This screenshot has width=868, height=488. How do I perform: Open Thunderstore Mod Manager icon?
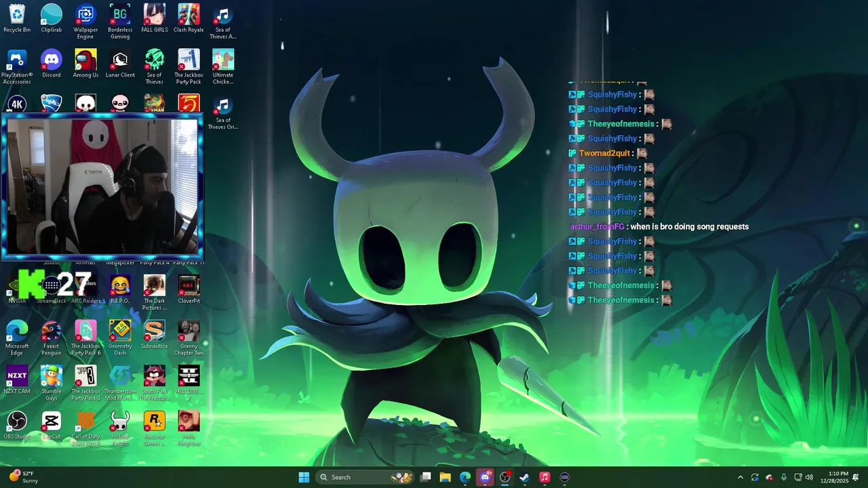click(x=120, y=384)
